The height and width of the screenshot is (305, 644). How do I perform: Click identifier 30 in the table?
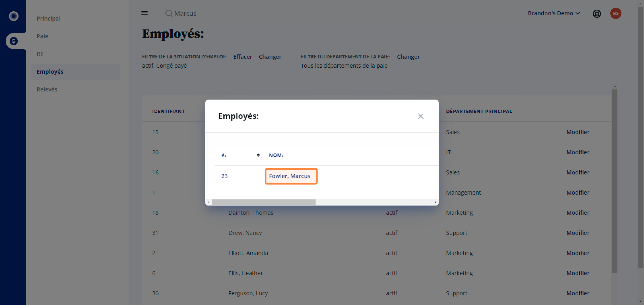(x=155, y=293)
